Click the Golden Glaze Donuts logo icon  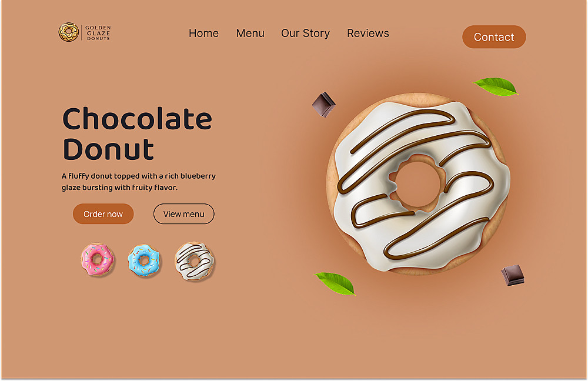click(69, 32)
